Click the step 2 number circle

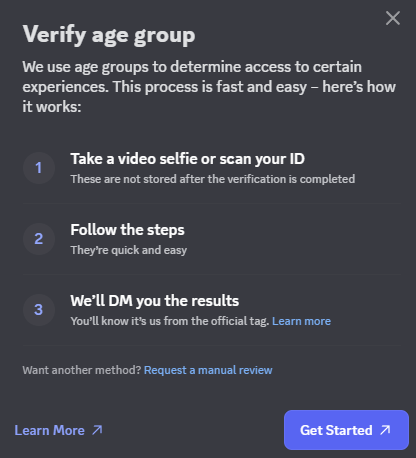pyautogui.click(x=39, y=239)
